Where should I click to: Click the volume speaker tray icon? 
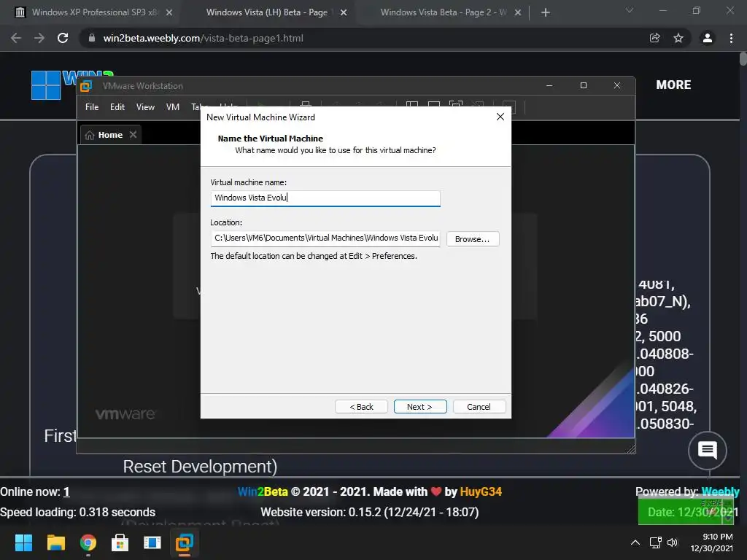673,542
